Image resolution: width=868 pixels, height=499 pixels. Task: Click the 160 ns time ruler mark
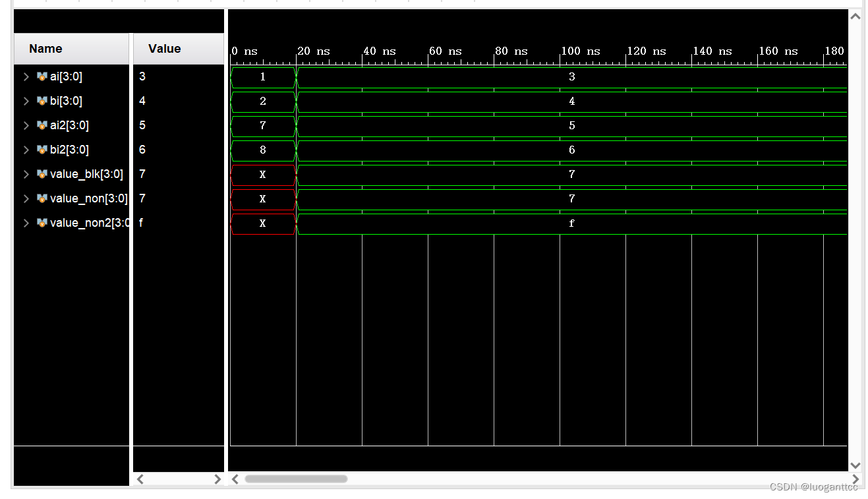click(778, 51)
